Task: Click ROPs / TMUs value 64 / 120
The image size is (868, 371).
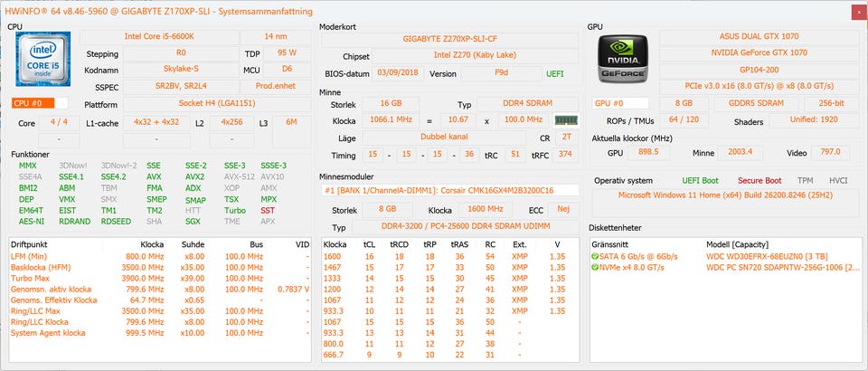Action: 684,120
